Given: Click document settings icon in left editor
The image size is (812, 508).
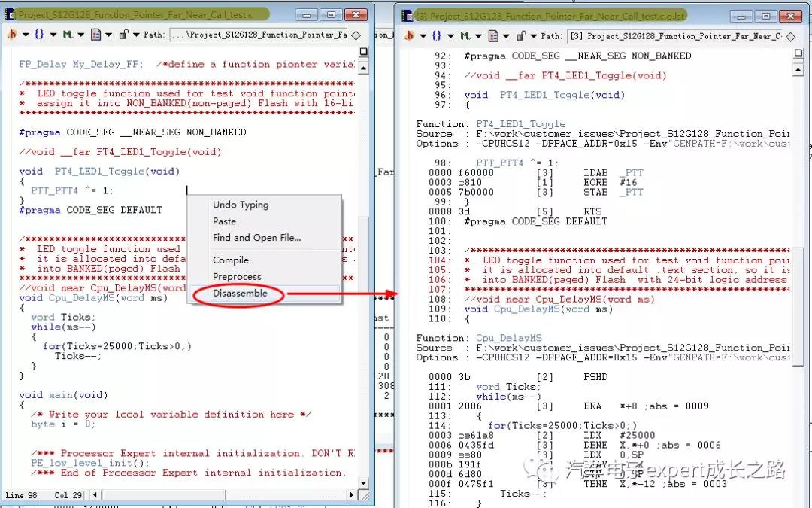Looking at the screenshot, I should click(x=96, y=35).
